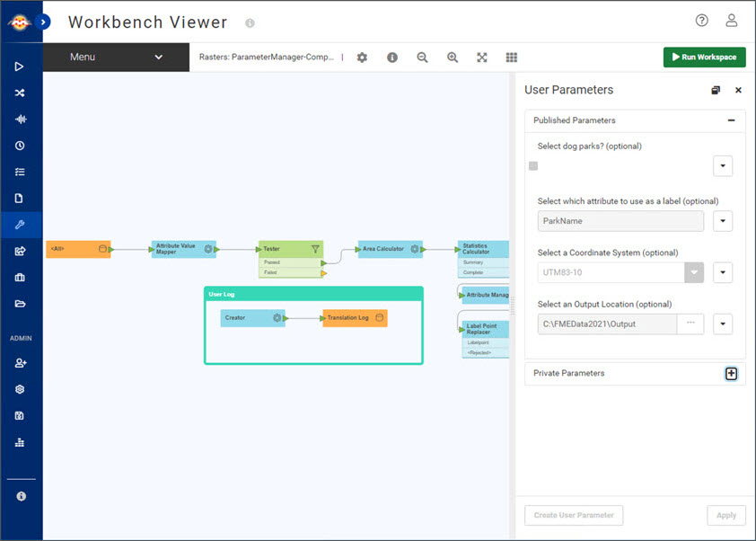Pop out the User Parameters panel
Viewport: 756px width, 541px height.
pyautogui.click(x=716, y=90)
